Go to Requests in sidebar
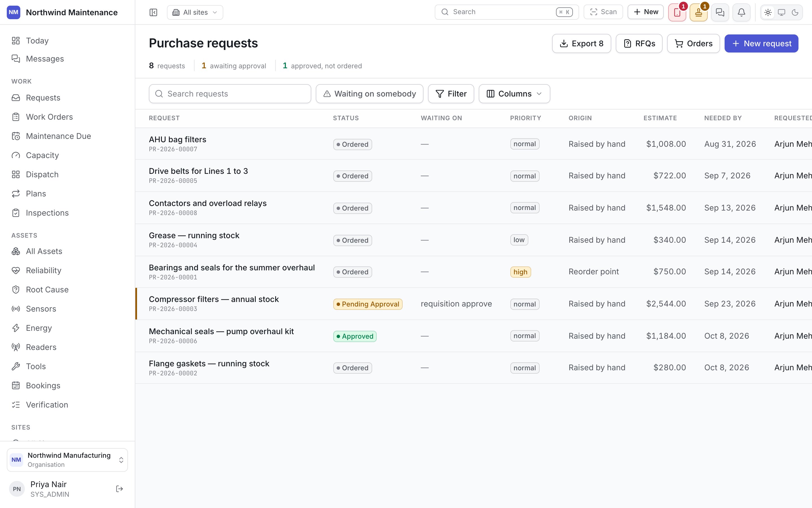The image size is (812, 508). click(67, 98)
